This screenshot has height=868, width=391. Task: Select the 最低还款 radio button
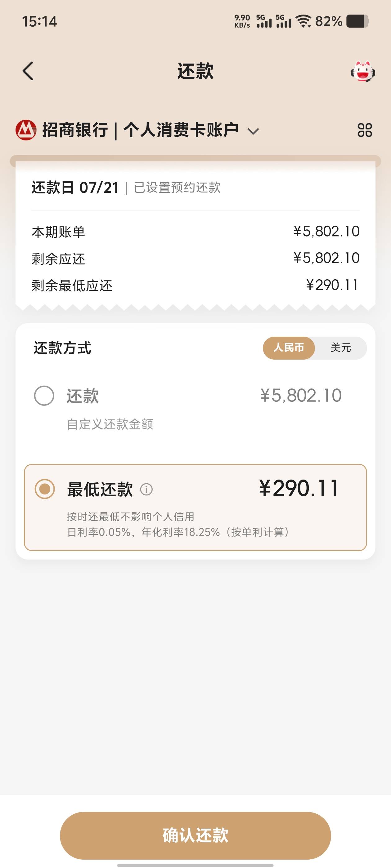pyautogui.click(x=45, y=489)
